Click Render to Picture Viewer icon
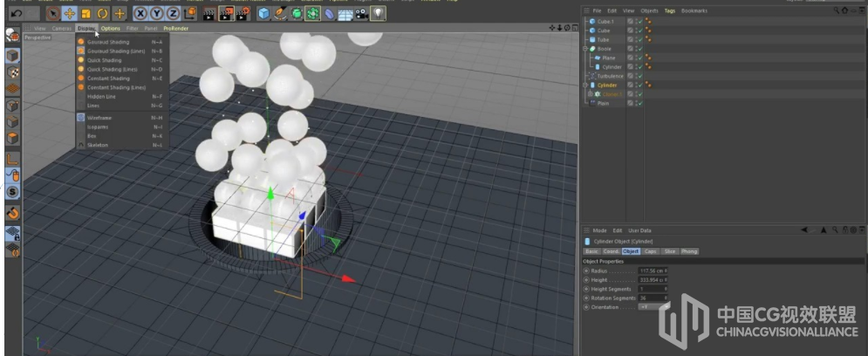868x356 pixels. [226, 13]
